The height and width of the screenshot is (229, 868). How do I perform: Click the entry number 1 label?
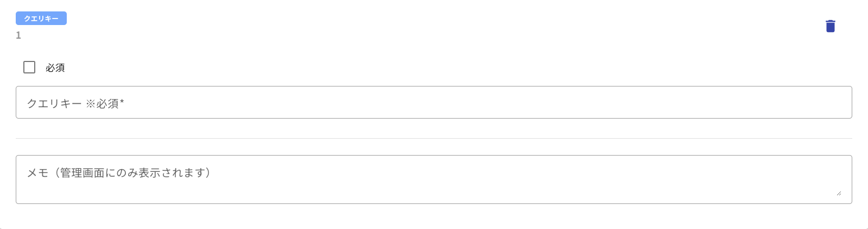(18, 35)
